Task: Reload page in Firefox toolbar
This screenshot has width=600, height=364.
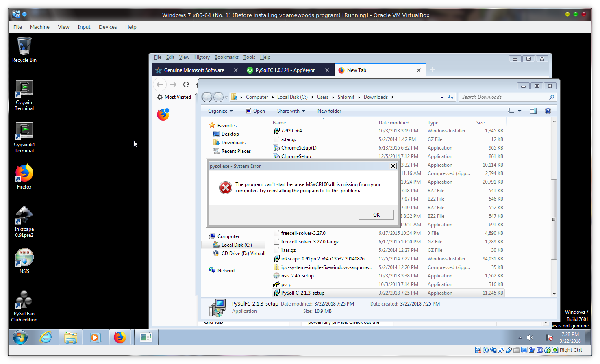Action: click(186, 84)
